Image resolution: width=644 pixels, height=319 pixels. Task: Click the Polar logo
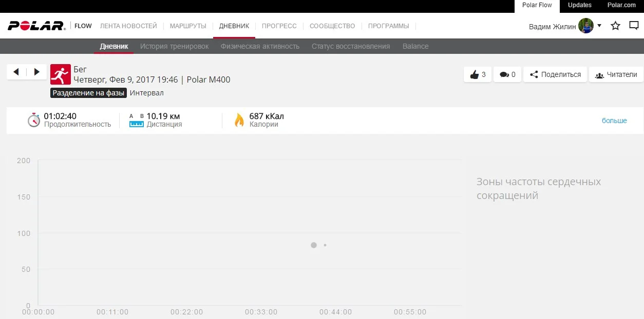click(x=36, y=26)
